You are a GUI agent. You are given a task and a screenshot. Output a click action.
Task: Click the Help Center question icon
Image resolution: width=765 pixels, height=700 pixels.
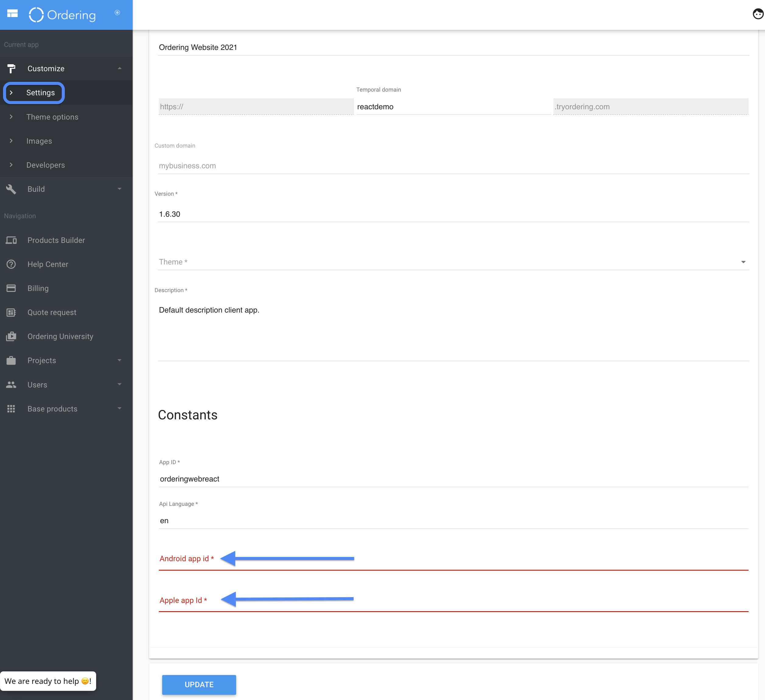pyautogui.click(x=11, y=264)
